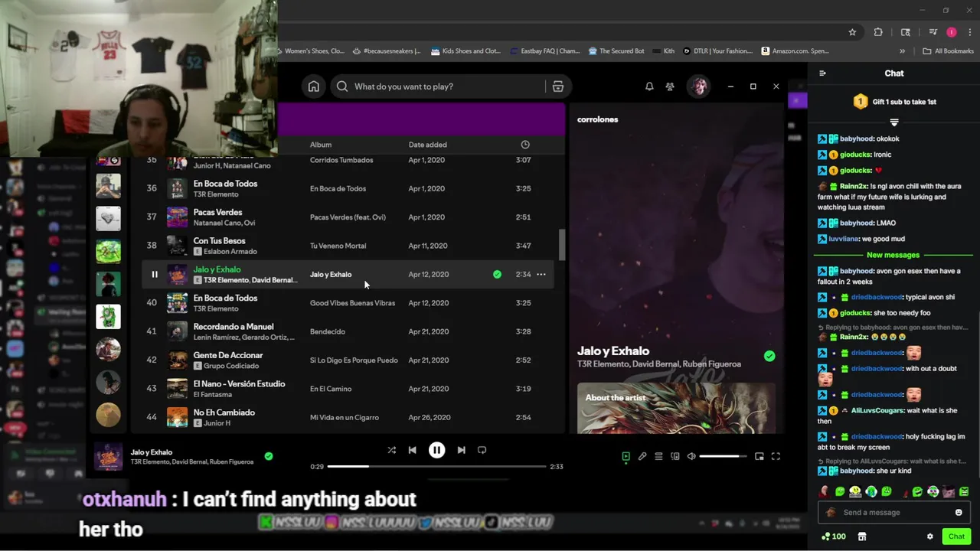980x551 pixels.
Task: Open Spotify notifications bell
Action: point(649,86)
